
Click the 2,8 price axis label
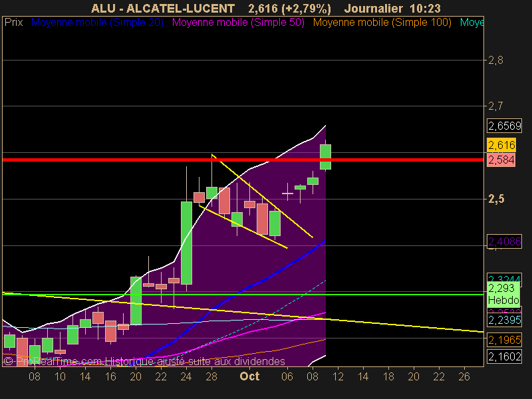495,61
